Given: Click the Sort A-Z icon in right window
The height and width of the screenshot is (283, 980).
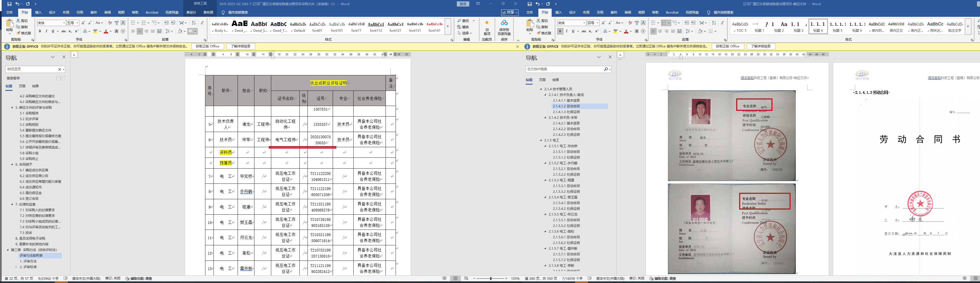Looking at the screenshot, I should point(714,23).
